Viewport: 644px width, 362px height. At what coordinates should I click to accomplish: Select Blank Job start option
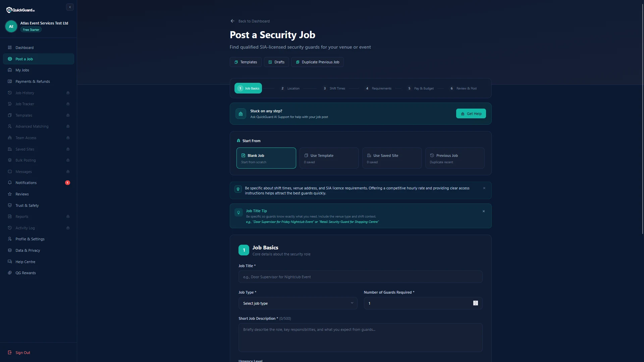(266, 158)
